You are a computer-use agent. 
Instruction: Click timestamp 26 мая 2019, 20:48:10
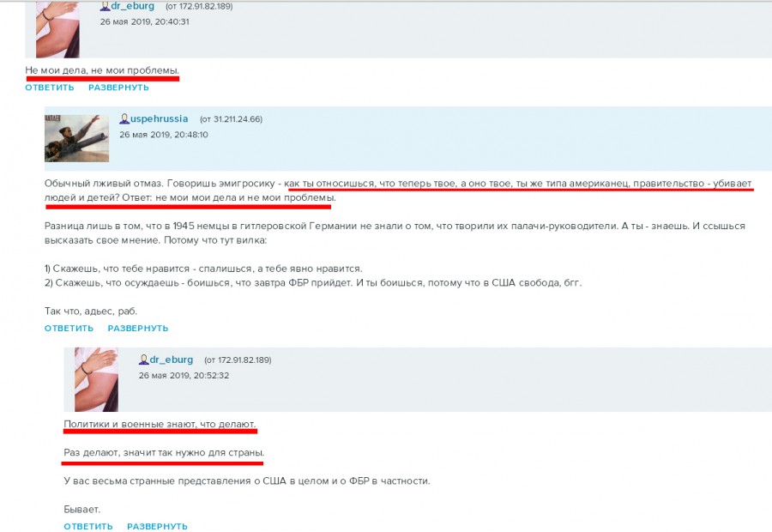(164, 135)
